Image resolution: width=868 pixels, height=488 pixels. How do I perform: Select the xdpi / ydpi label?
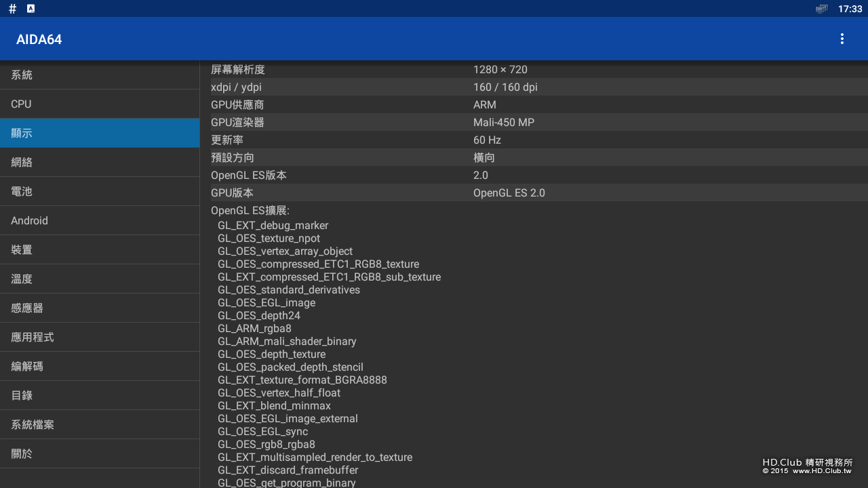pyautogui.click(x=236, y=87)
